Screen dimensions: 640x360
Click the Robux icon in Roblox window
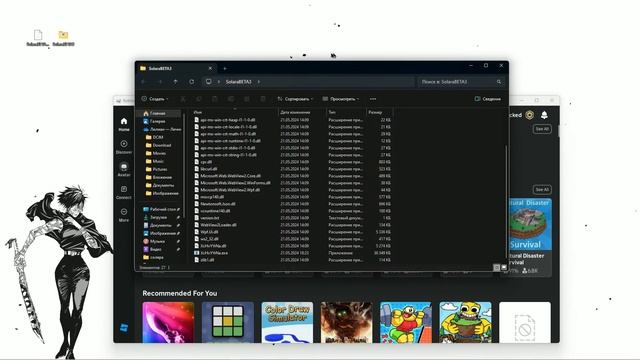pos(529,115)
